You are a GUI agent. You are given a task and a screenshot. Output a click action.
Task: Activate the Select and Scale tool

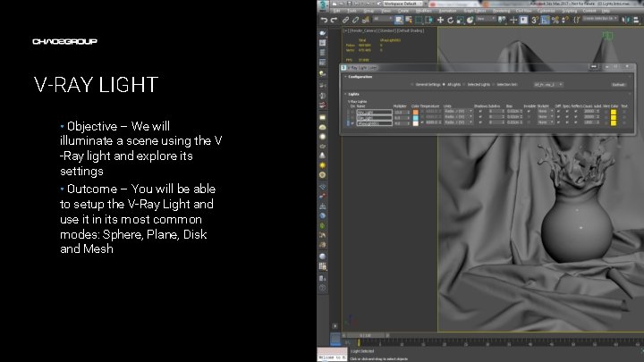[460, 20]
